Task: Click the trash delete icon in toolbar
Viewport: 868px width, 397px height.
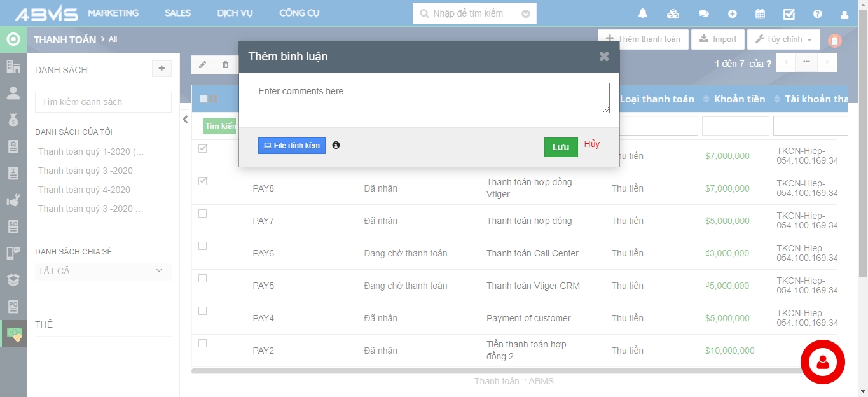Action: point(225,64)
